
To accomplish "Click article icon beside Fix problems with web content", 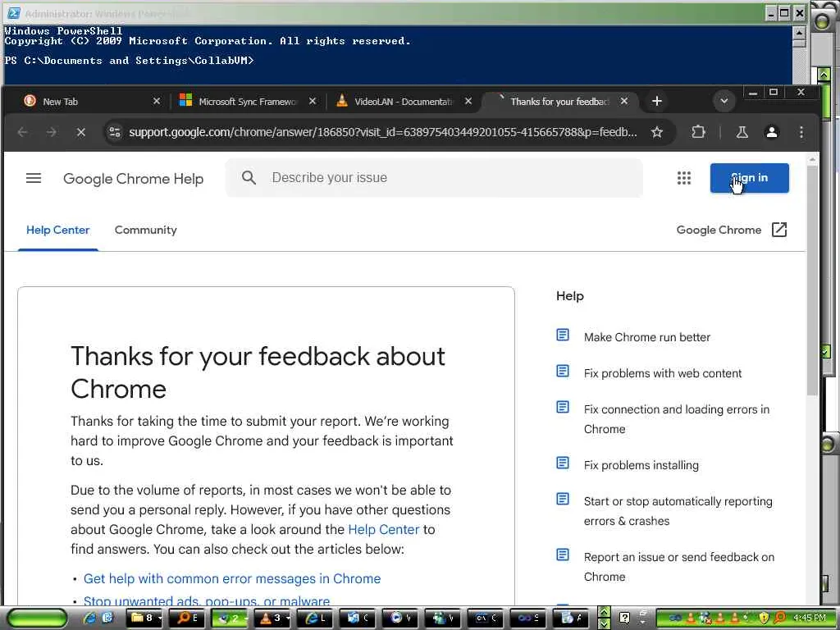I will coord(563,371).
